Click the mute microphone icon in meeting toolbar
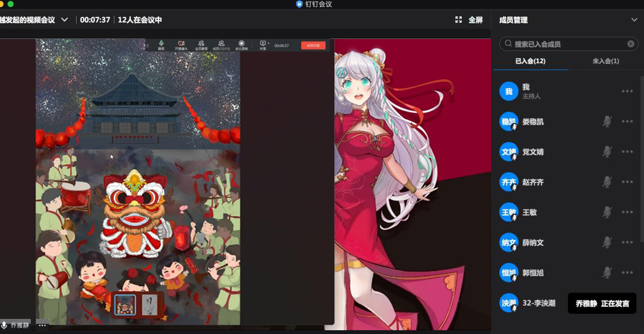This screenshot has height=334, width=644. (161, 43)
